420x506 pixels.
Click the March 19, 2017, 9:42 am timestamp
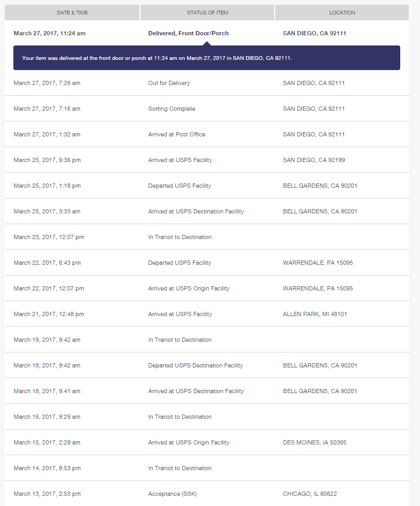[47, 340]
